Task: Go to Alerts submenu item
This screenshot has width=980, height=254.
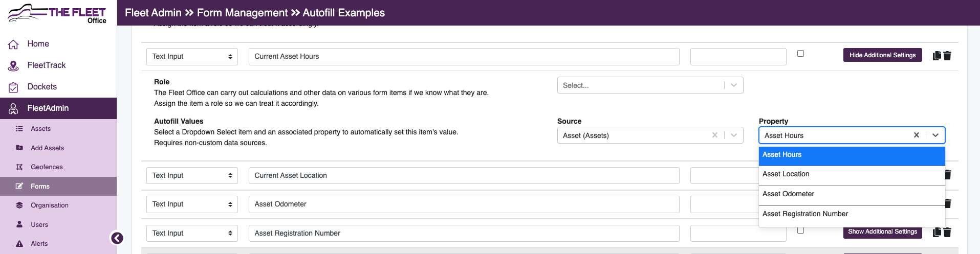Action: tap(58, 244)
